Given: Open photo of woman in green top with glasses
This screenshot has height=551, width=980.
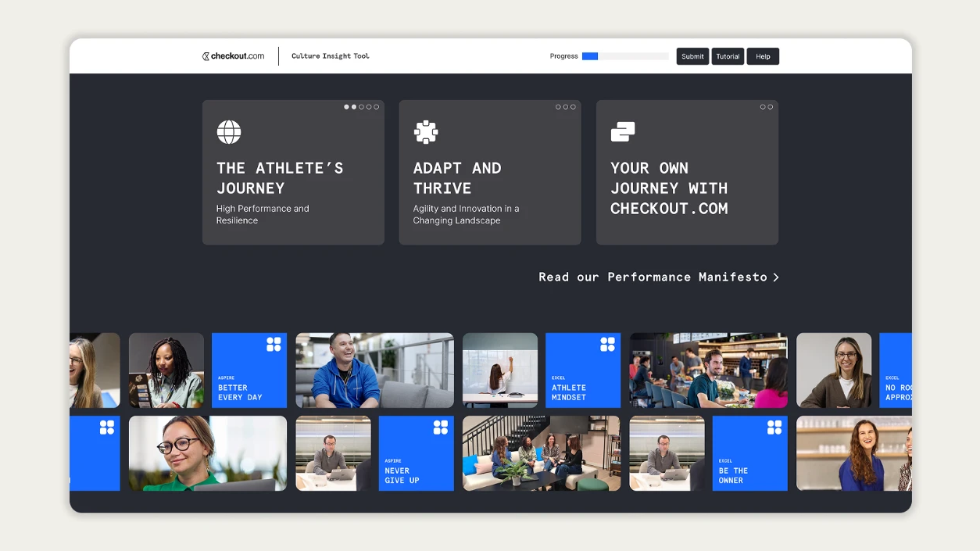Looking at the screenshot, I should [208, 453].
